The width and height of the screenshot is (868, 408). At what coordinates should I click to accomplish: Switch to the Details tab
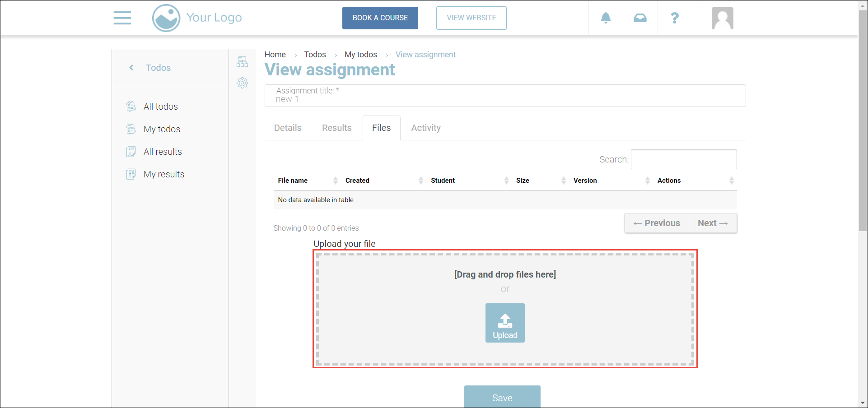point(288,128)
